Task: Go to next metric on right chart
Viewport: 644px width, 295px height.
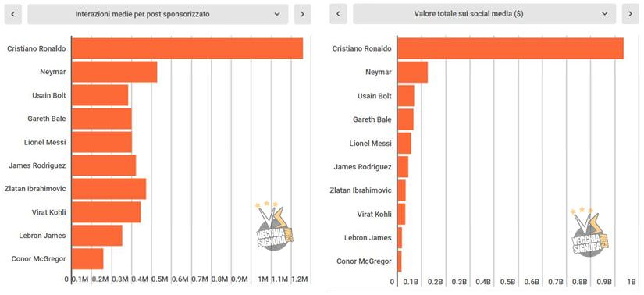Action: click(x=630, y=14)
